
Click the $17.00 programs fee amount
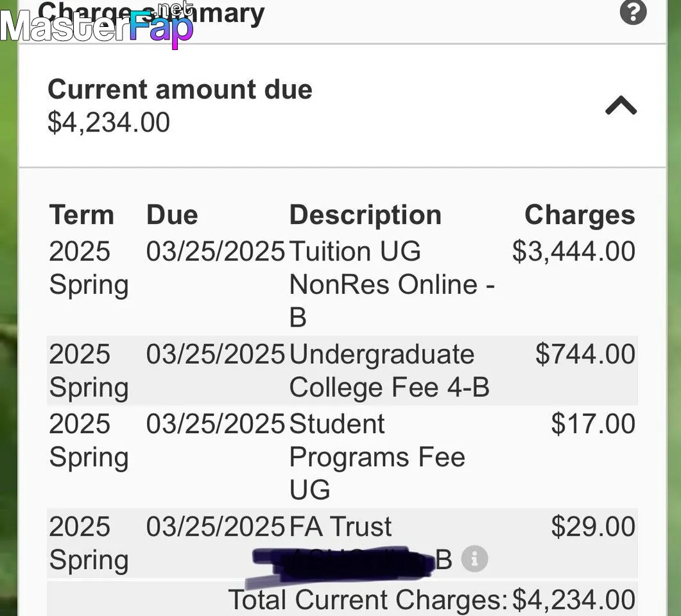(593, 424)
